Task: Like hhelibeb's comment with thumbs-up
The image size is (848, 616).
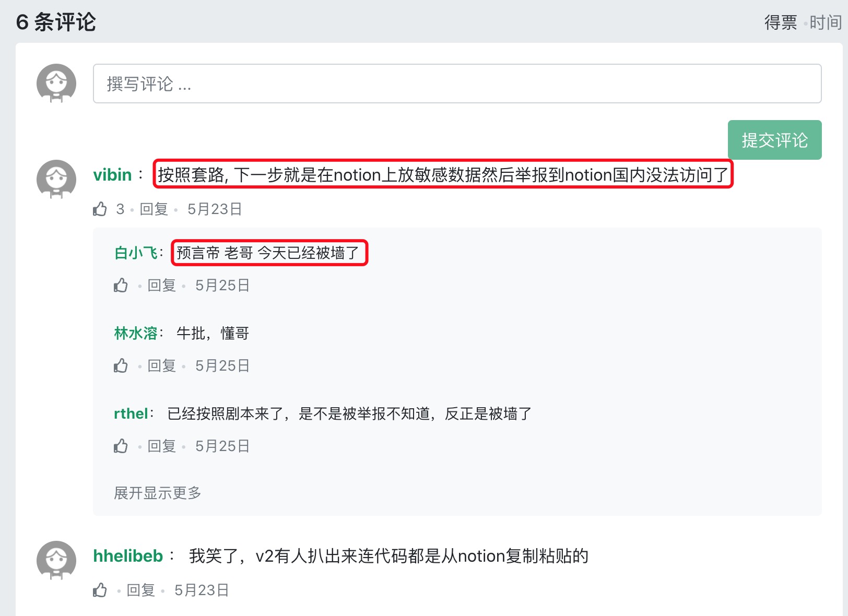Action: pyautogui.click(x=100, y=590)
